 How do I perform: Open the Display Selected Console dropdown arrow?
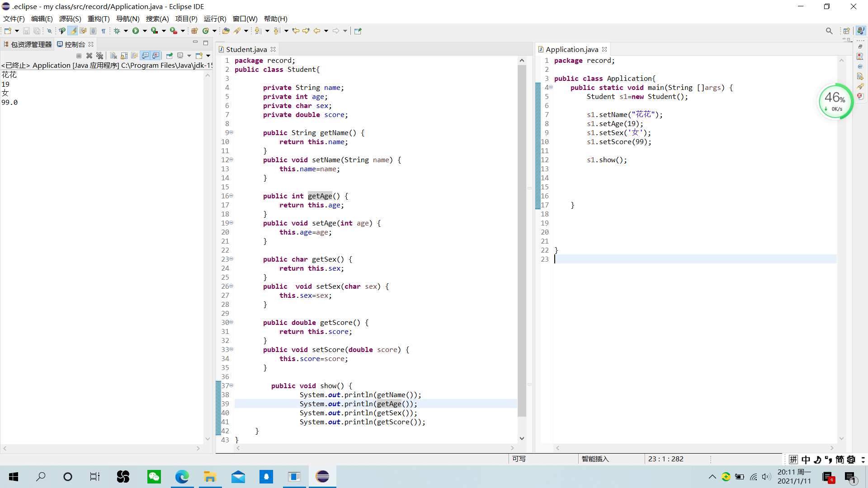(189, 56)
